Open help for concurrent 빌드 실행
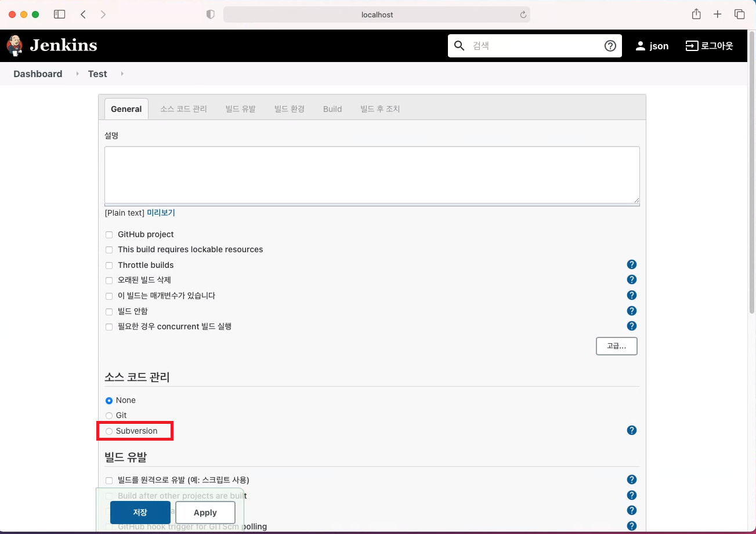The width and height of the screenshot is (756, 534). [x=632, y=326]
